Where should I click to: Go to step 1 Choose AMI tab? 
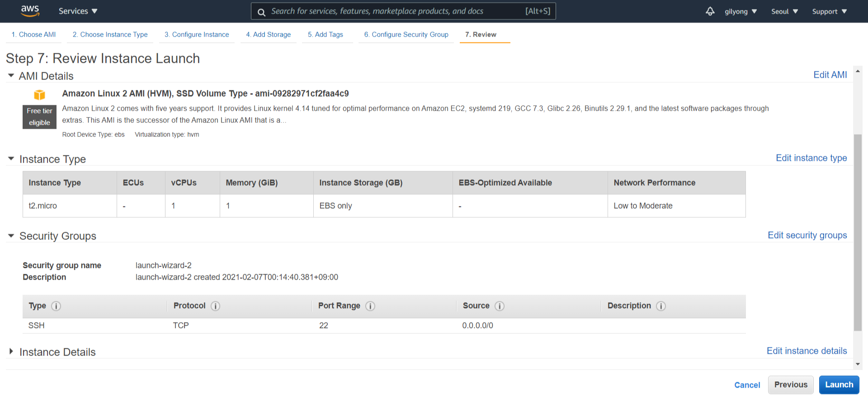coord(33,34)
